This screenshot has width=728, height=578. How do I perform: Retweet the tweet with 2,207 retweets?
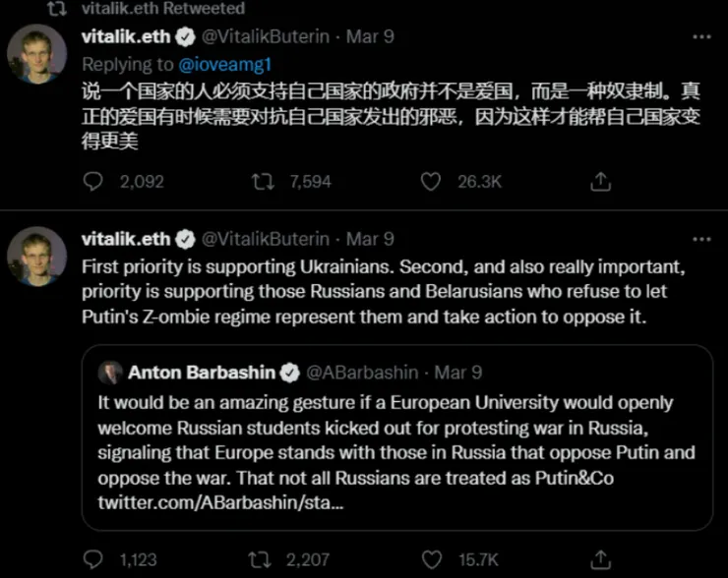(x=263, y=559)
